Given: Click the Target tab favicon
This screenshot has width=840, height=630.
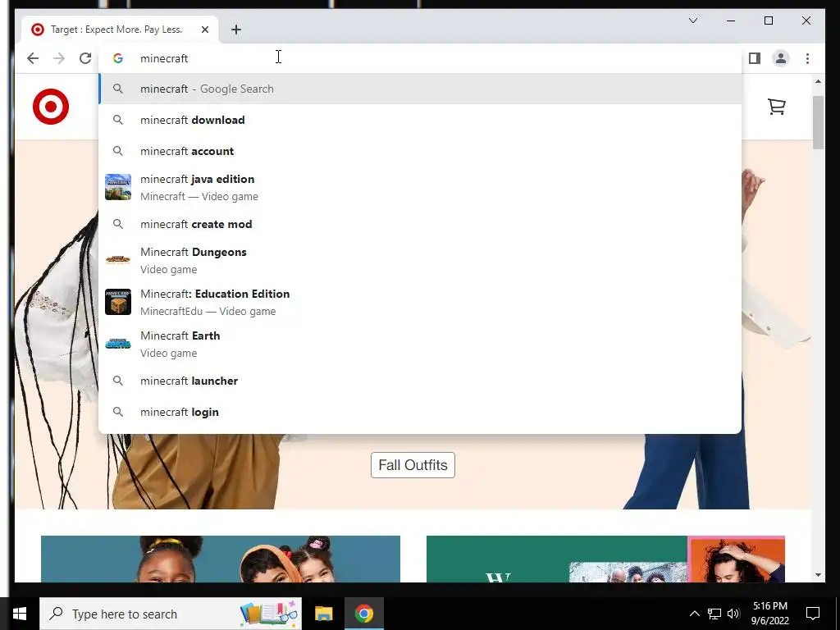Looking at the screenshot, I should (x=38, y=30).
